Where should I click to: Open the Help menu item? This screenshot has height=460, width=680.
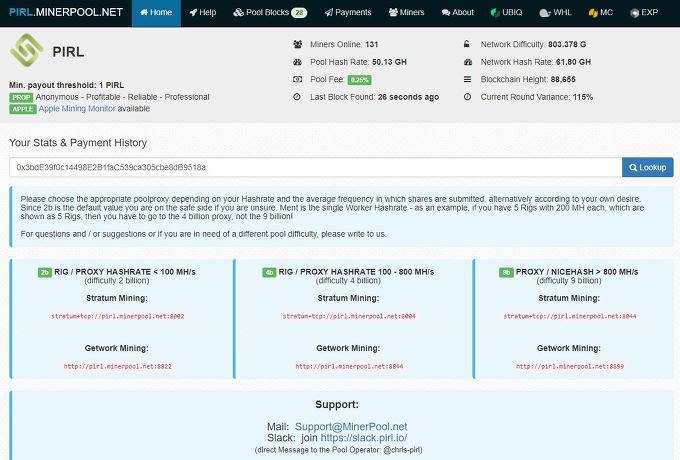pos(203,13)
